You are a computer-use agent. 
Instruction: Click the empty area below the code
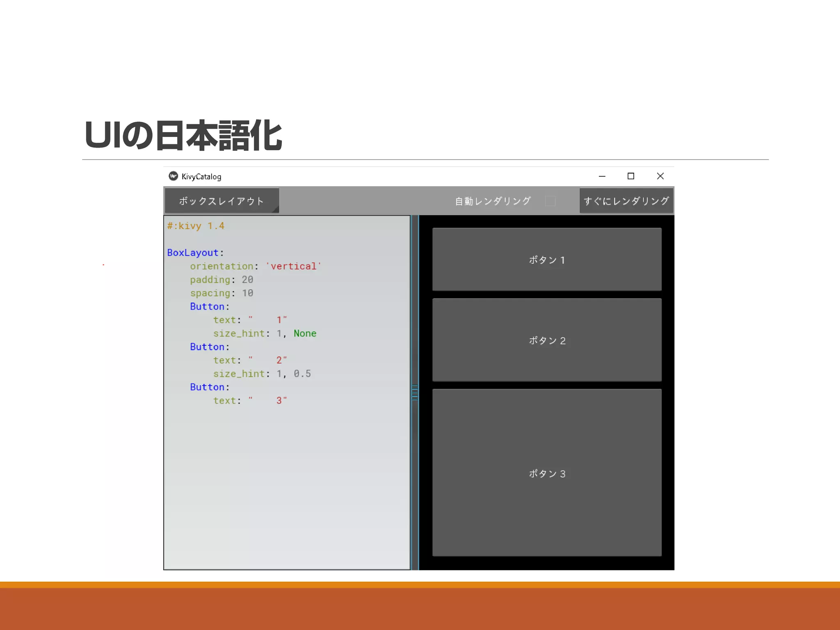[x=286, y=488]
